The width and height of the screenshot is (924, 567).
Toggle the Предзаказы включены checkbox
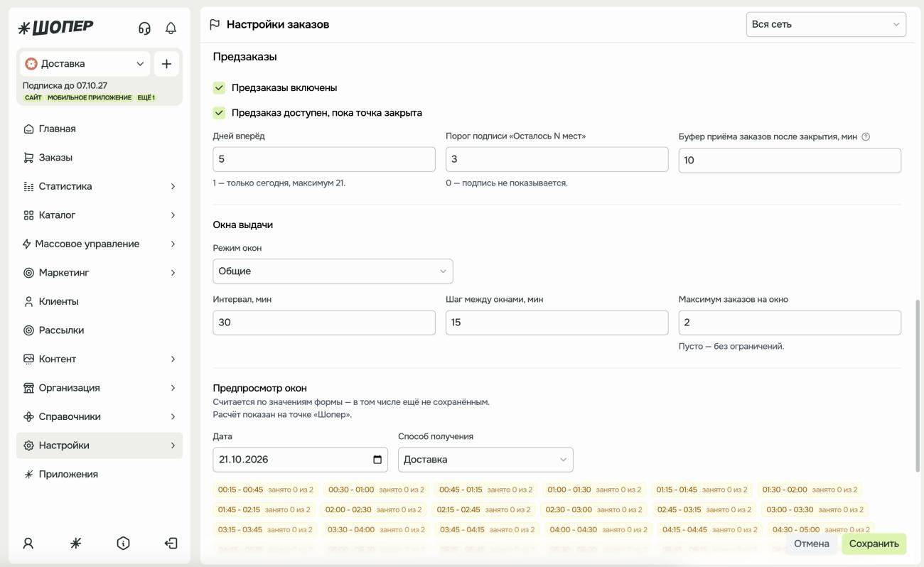(x=219, y=88)
